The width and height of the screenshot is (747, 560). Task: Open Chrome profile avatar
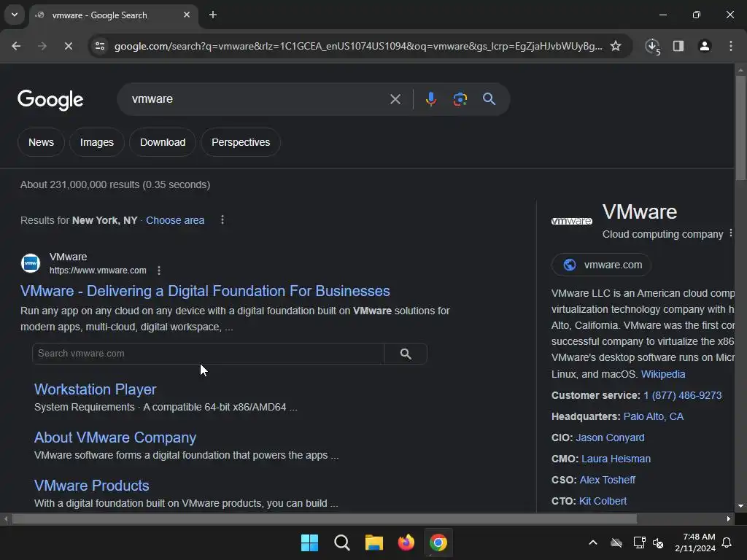[705, 46]
